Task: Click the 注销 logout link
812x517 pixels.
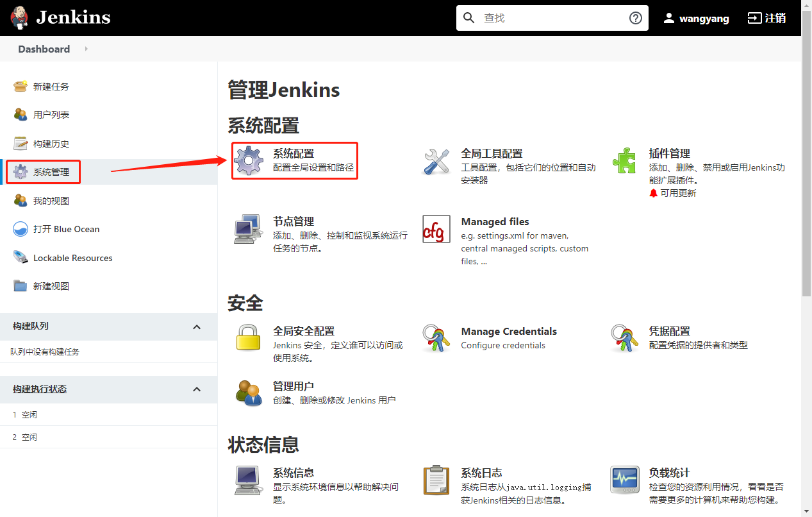Action: coord(775,18)
